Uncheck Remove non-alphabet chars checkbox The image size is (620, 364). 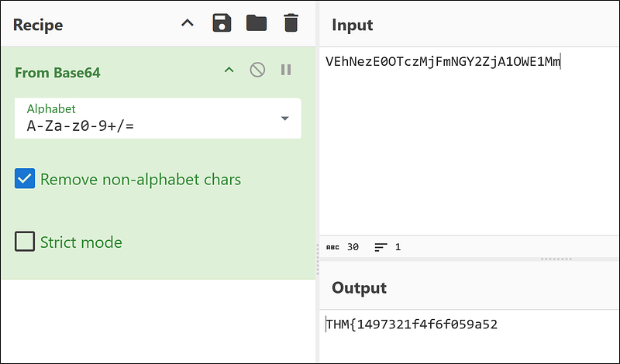(x=26, y=180)
